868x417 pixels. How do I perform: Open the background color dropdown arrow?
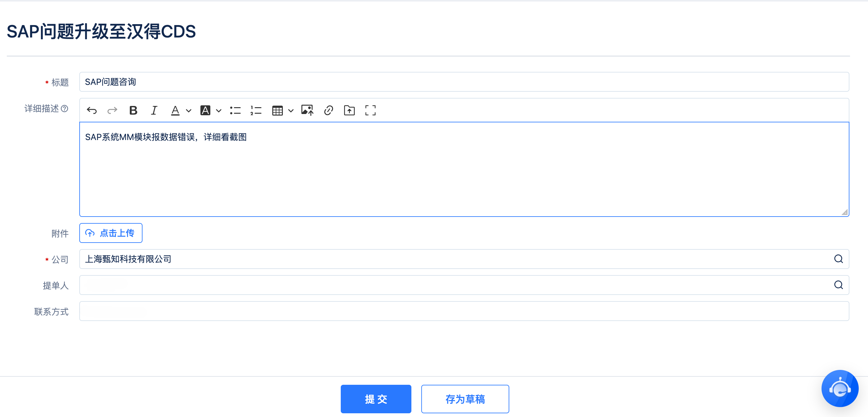[219, 111]
